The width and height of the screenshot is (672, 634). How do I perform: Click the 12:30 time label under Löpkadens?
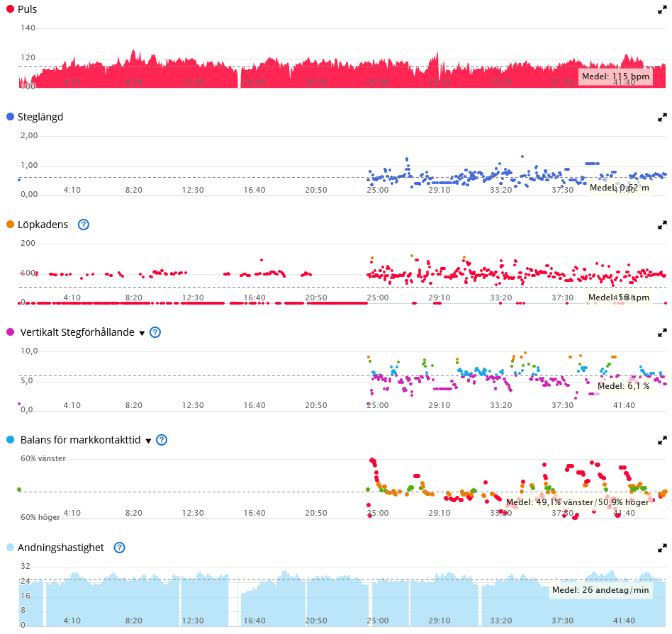point(193,298)
